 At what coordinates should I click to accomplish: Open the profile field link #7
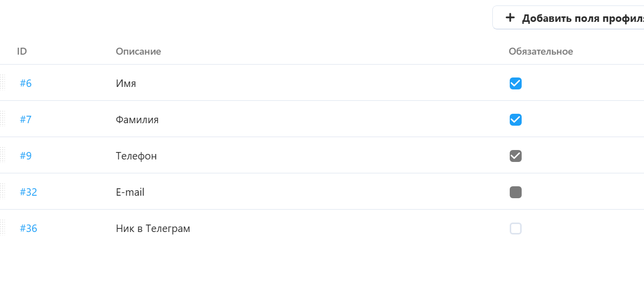[x=26, y=120]
